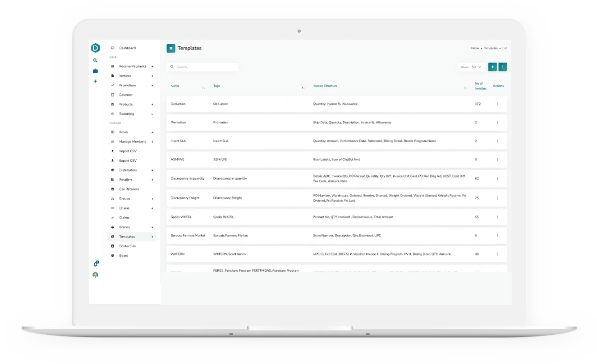Screen dimensions: 597x364
Task: Open the teal more options button beside add
Action: (503, 67)
